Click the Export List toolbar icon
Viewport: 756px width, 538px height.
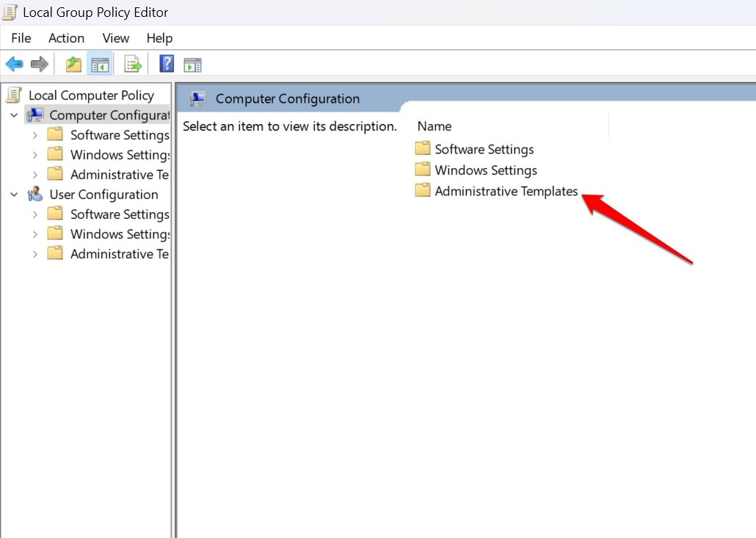pos(132,63)
